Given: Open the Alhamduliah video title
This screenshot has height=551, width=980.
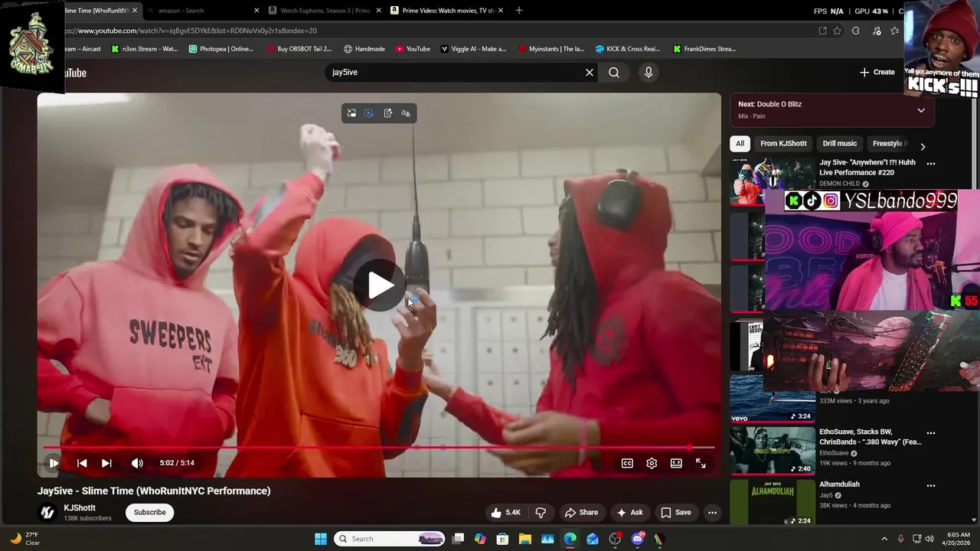Looking at the screenshot, I should click(x=839, y=484).
